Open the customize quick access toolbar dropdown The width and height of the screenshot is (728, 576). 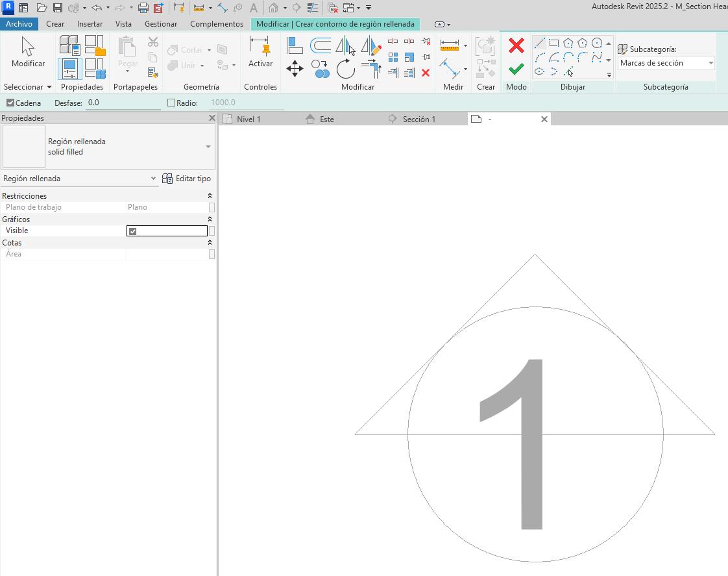pyautogui.click(x=368, y=8)
